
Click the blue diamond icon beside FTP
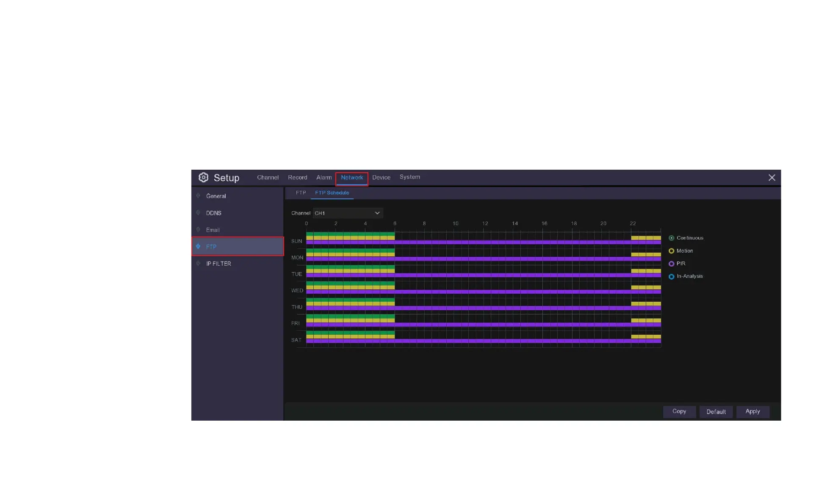[198, 246]
